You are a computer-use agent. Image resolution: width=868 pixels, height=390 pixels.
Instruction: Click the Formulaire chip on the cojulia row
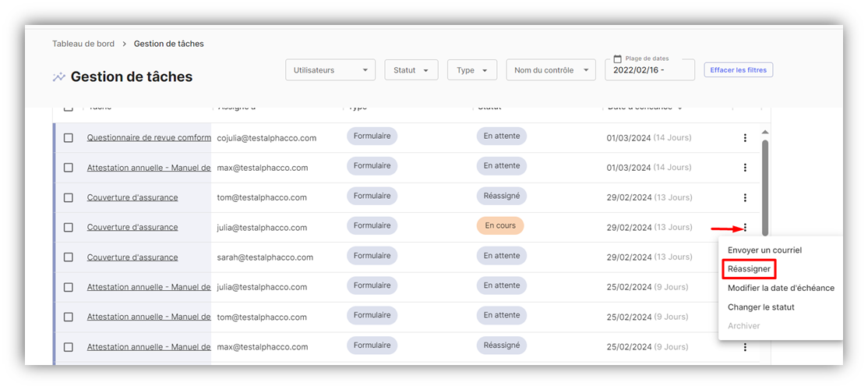(372, 136)
